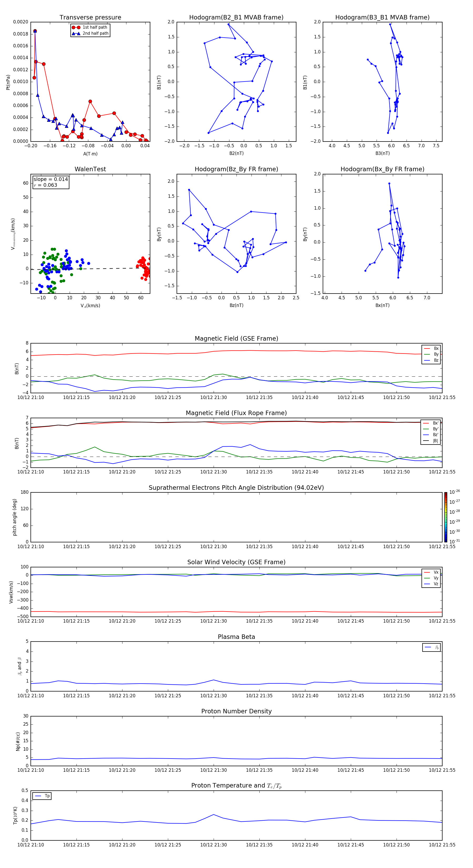473x868 pixels.
Task: Click the 'slope = 0.014' annotation
Action: coord(50,179)
